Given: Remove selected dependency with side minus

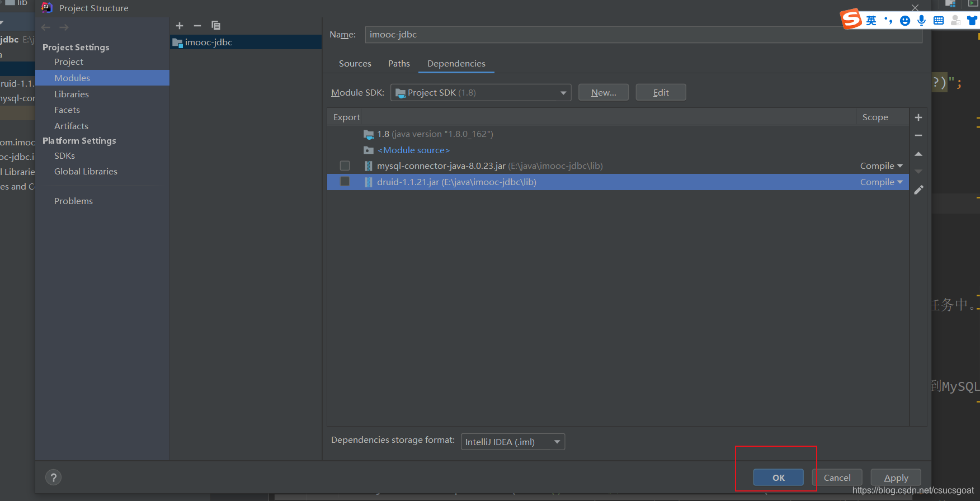Looking at the screenshot, I should click(x=918, y=135).
